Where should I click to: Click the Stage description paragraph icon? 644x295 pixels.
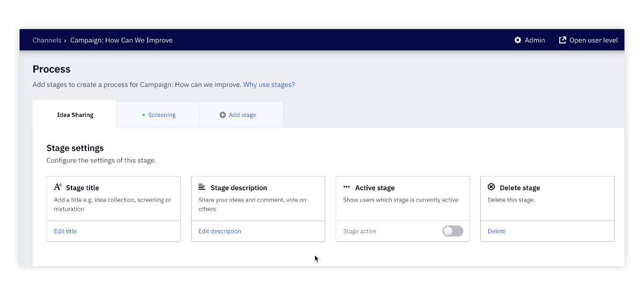(x=202, y=187)
